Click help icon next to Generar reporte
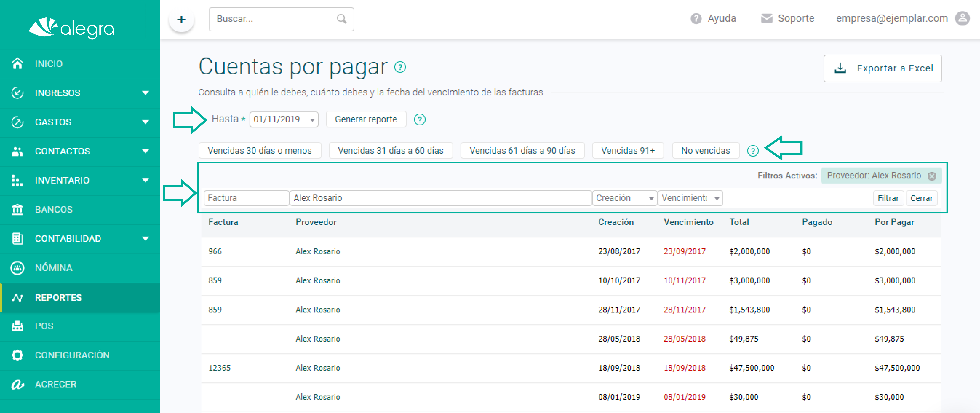This screenshot has height=413, width=980. [x=419, y=120]
